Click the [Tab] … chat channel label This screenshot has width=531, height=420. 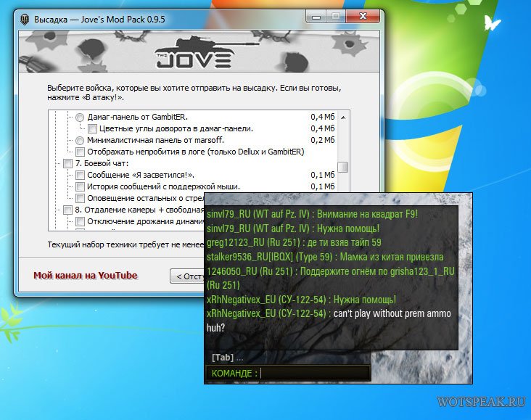[227, 358]
